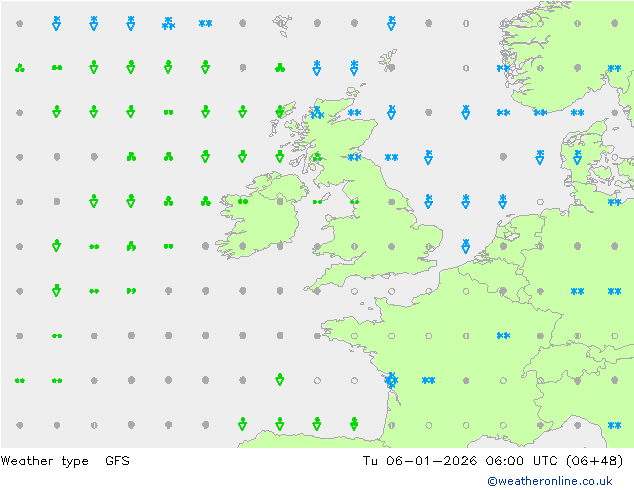Click the double snowflake symbol in northeast France

click(503, 336)
